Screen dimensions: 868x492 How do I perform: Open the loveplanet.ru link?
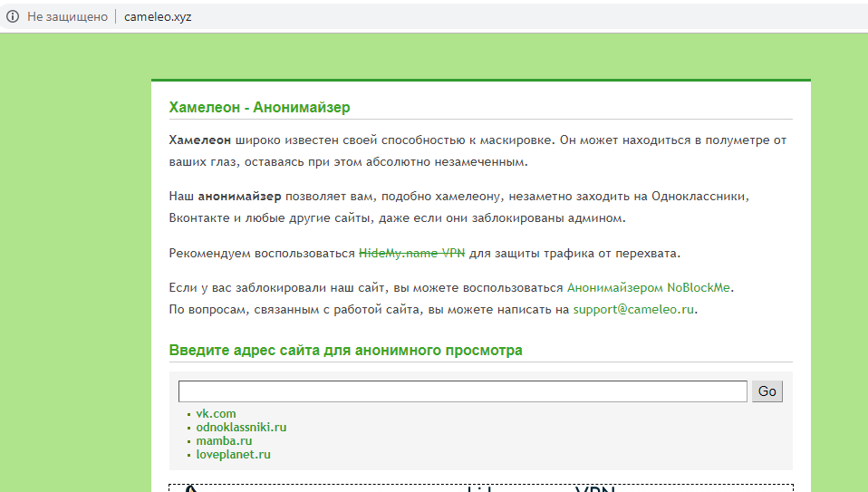pyautogui.click(x=233, y=454)
